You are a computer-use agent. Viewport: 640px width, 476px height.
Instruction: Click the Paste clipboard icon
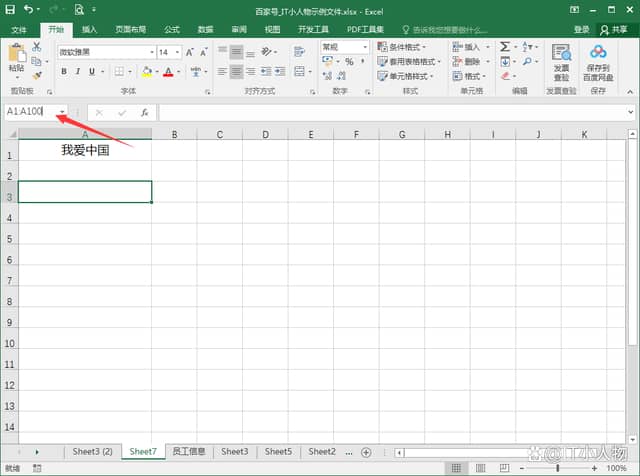[x=17, y=53]
